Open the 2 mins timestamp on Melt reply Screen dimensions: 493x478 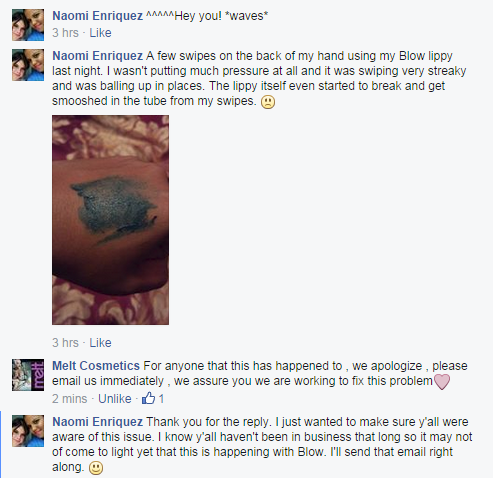click(70, 399)
